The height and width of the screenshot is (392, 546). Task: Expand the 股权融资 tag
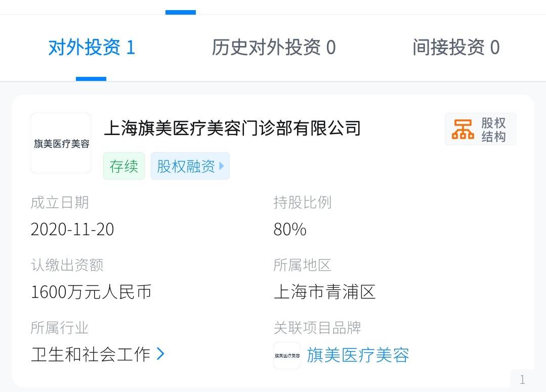coord(190,166)
